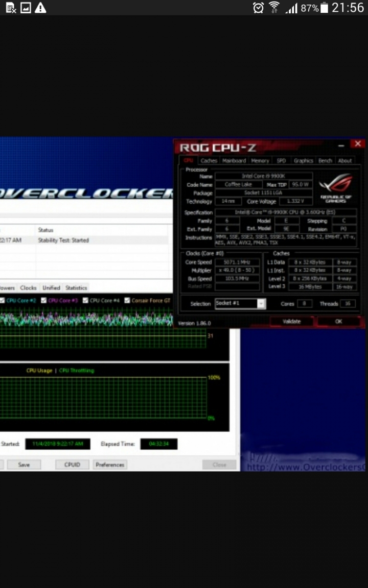
Task: Click the Name field showing Intel Core i9 9900K
Action: click(x=264, y=176)
